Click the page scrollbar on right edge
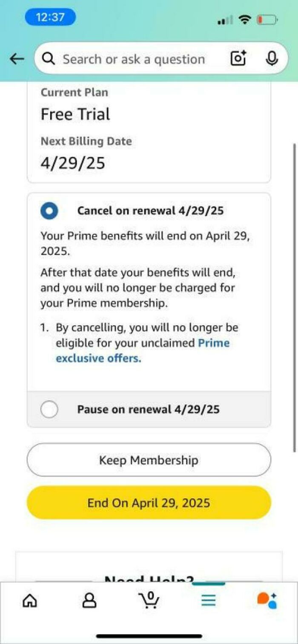The image size is (298, 644). (x=294, y=298)
